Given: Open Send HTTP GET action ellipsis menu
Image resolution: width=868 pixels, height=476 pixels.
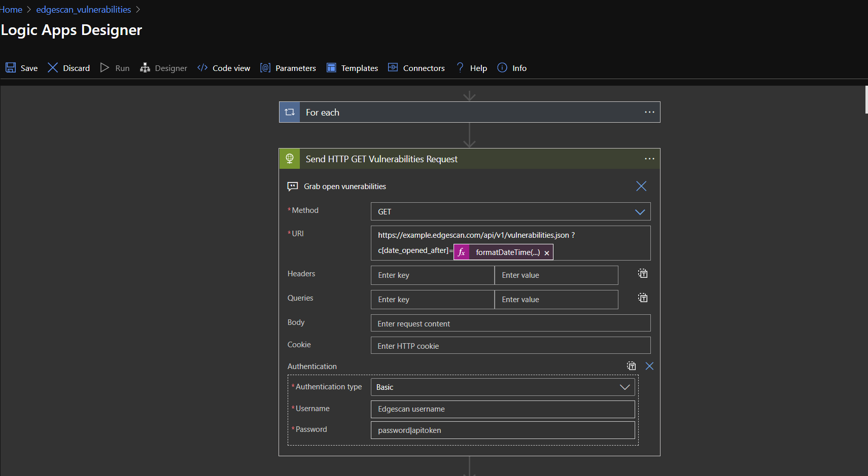Looking at the screenshot, I should [x=649, y=159].
